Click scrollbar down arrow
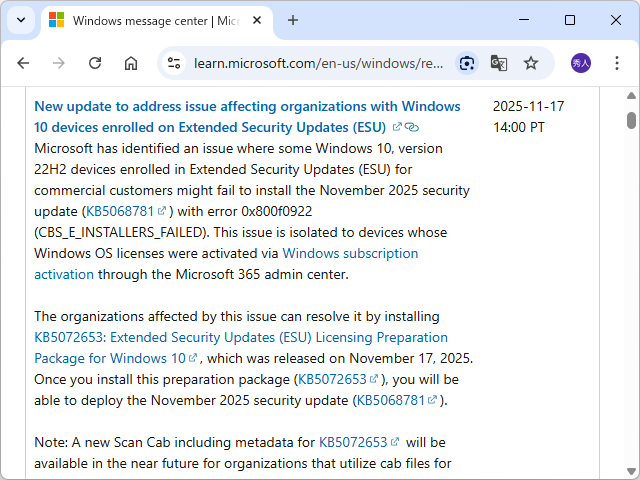Screen dimensions: 640x480 point(631,471)
